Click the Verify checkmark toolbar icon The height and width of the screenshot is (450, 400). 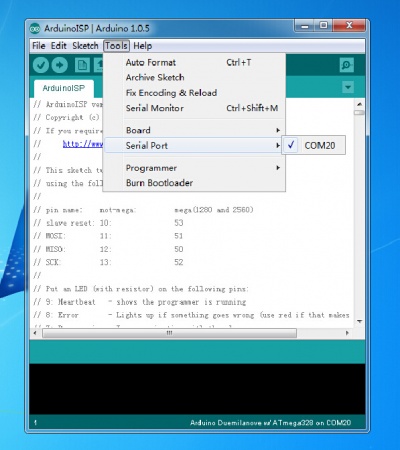tap(41, 65)
